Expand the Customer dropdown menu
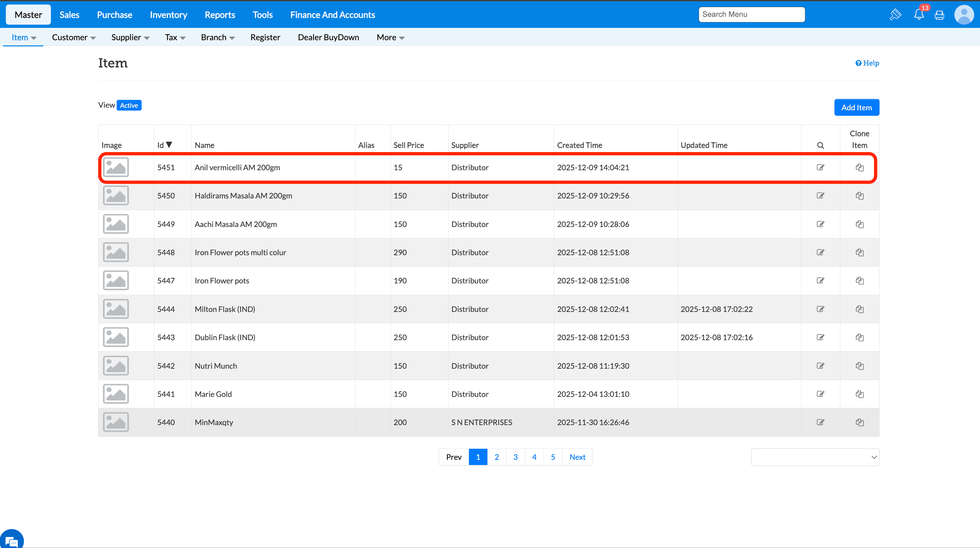Viewport: 980px width, 548px height. [74, 37]
